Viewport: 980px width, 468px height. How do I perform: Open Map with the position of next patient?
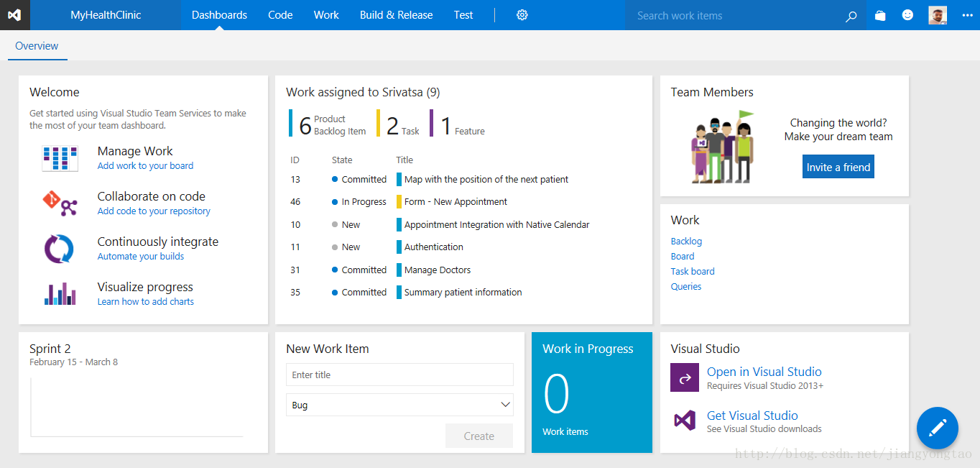(x=486, y=180)
